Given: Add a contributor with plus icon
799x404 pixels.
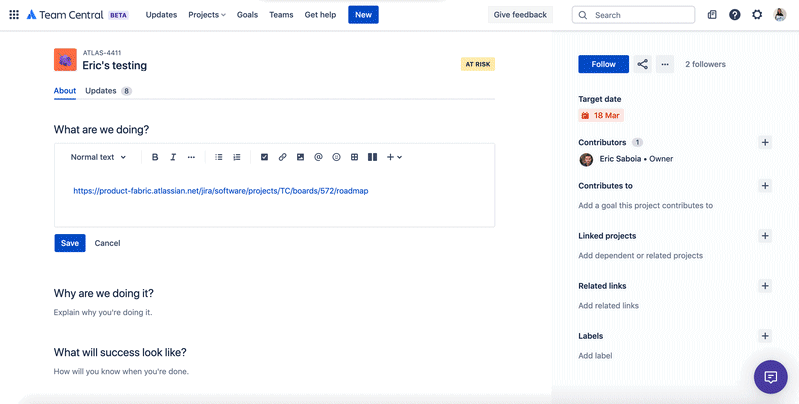Looking at the screenshot, I should pos(765,142).
